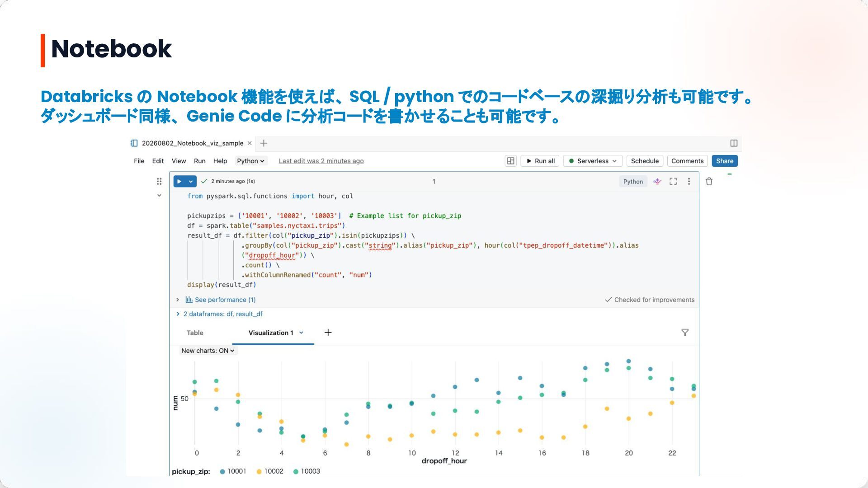Click the import line in the code editor
This screenshot has height=488, width=868.
[x=270, y=196]
